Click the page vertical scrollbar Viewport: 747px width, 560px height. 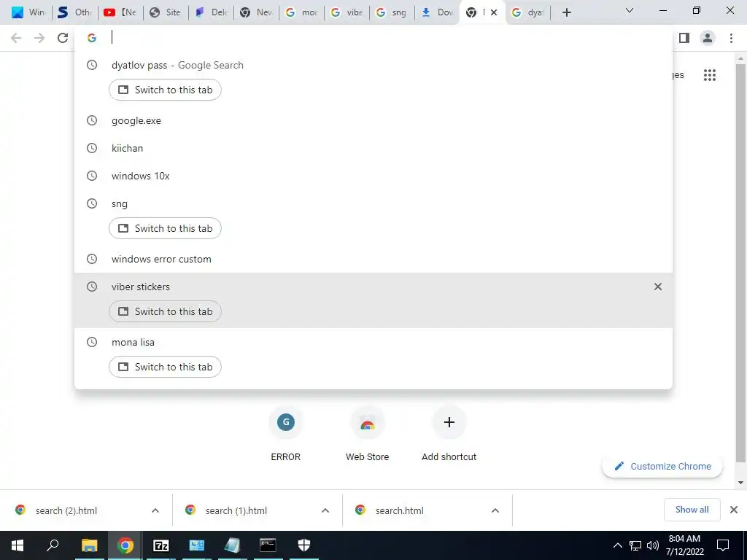point(740,262)
